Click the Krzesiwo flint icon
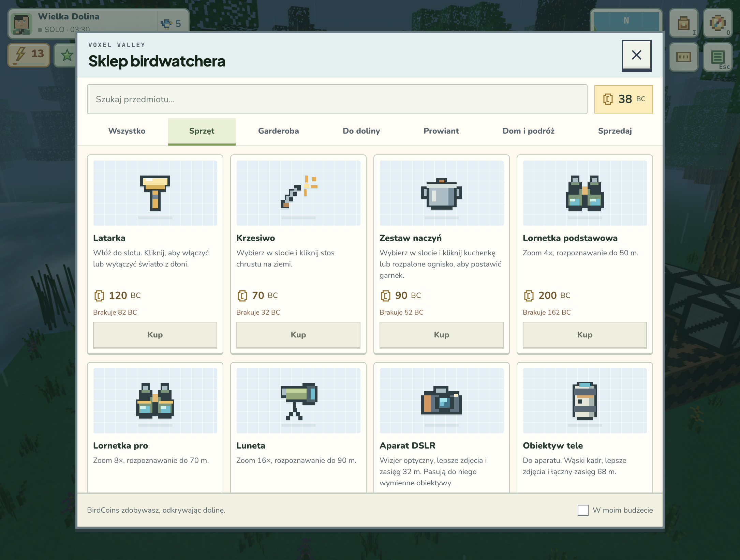The image size is (740, 560). [x=298, y=192]
